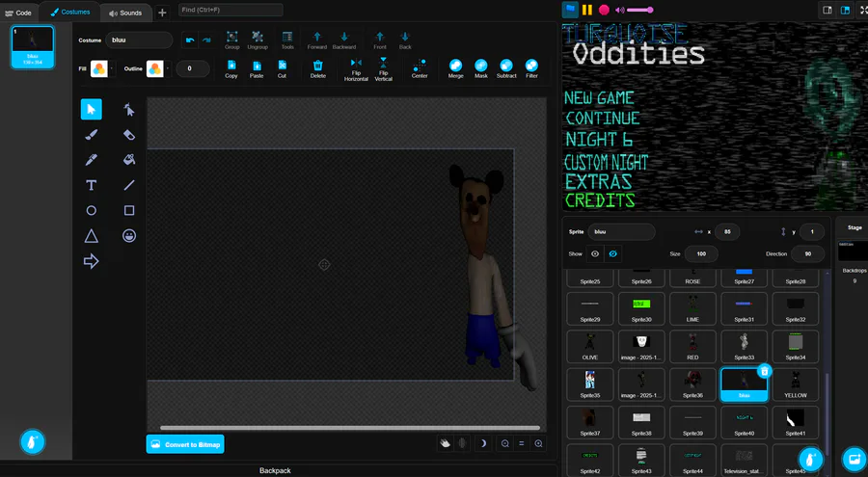Click the Paste icon

(257, 68)
